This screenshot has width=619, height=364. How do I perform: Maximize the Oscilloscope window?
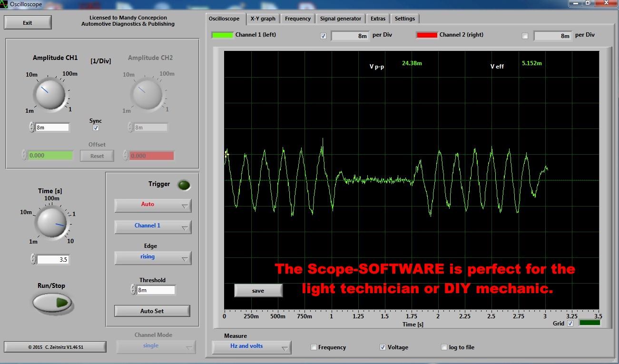[x=588, y=3]
